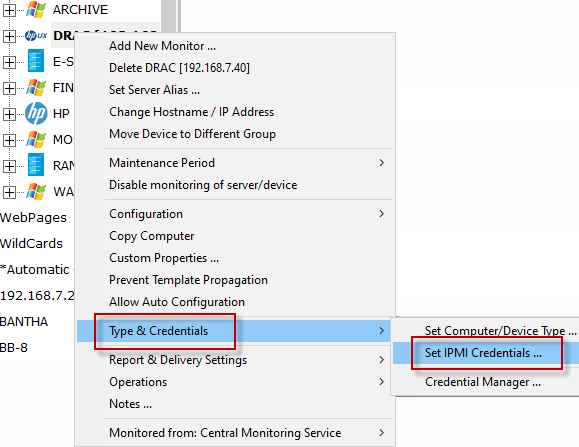Expand the HP tree node plus box
The height and width of the screenshot is (447, 579).
point(9,114)
